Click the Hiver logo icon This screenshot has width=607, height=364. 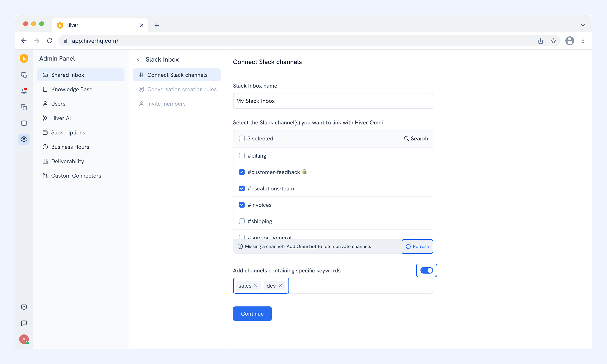point(24,58)
